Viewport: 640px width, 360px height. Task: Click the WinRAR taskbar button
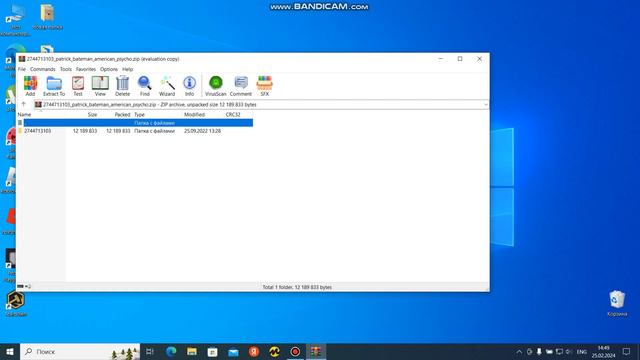(316, 351)
